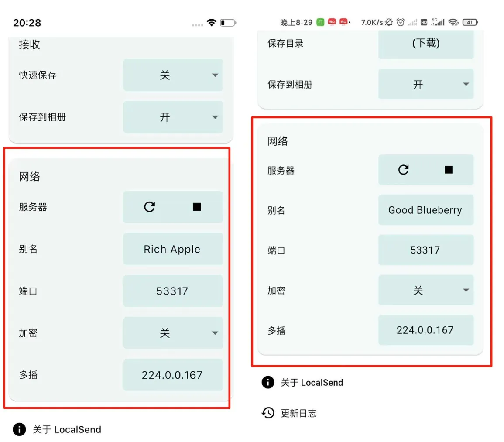The height and width of the screenshot is (442, 504).
Task: Tap history clock icon next to 更新日志
Action: coord(268,413)
